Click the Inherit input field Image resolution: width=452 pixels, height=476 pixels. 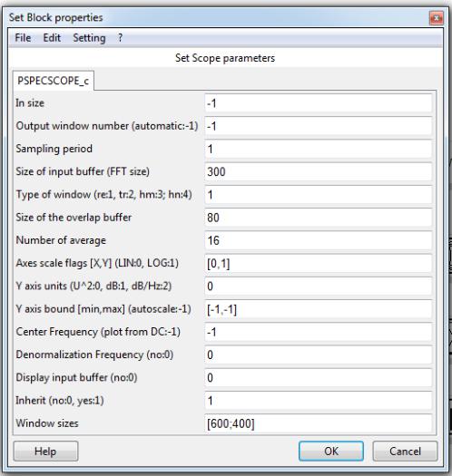click(318, 401)
